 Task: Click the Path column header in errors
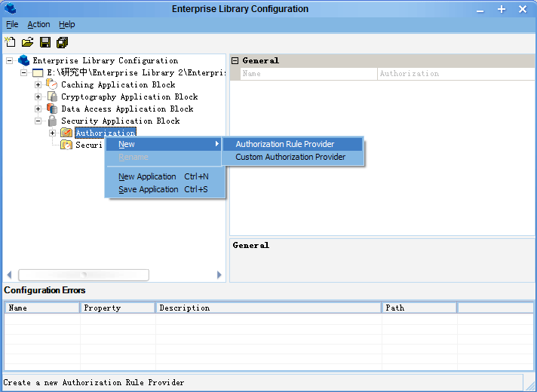(419, 308)
